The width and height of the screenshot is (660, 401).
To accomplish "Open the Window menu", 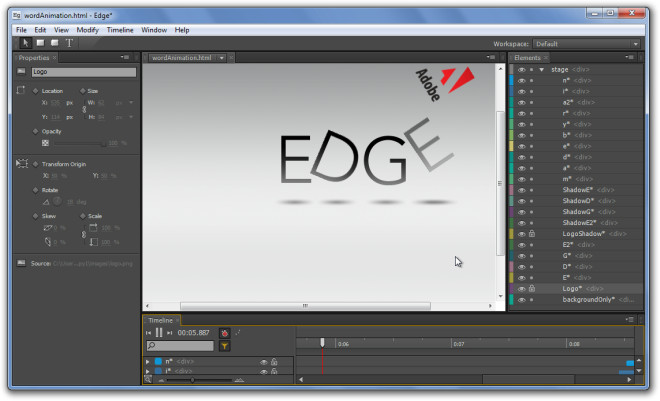I will pyautogui.click(x=154, y=30).
